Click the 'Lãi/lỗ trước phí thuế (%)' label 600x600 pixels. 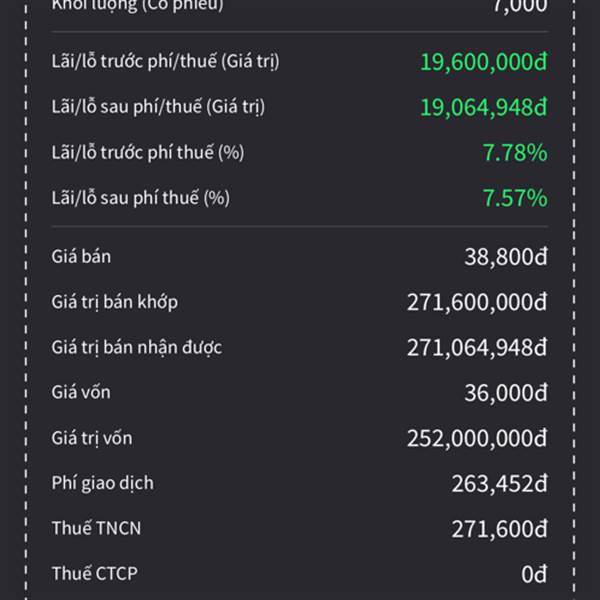[148, 152]
